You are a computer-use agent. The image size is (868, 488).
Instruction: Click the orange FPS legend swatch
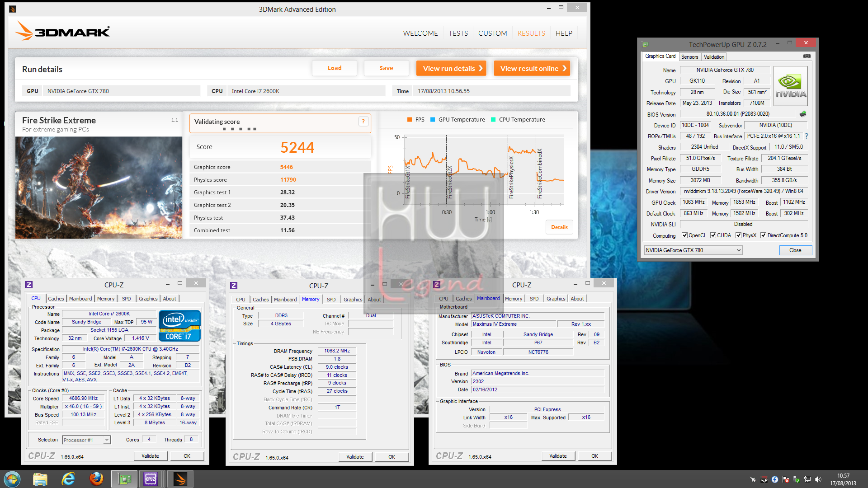pyautogui.click(x=409, y=120)
